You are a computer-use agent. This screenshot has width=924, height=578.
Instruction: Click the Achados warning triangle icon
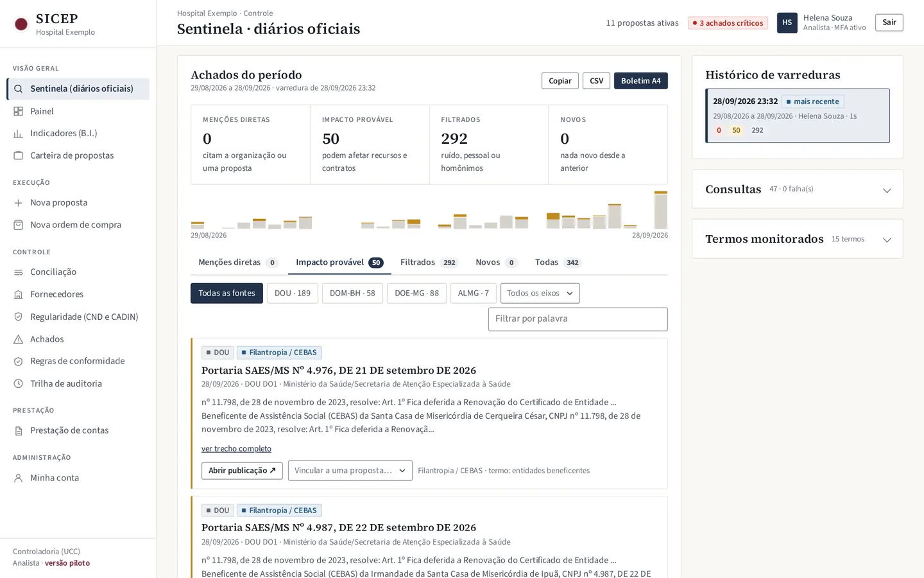pyautogui.click(x=18, y=339)
